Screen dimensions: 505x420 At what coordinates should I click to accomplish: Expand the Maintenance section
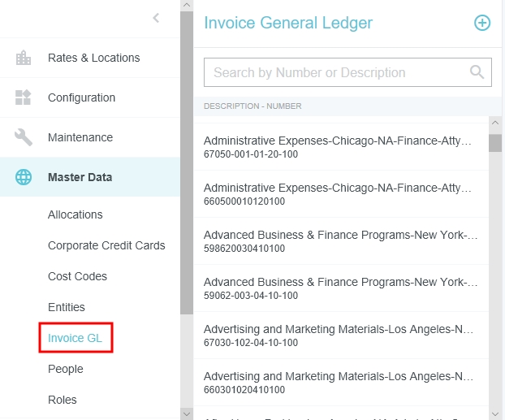pyautogui.click(x=80, y=137)
